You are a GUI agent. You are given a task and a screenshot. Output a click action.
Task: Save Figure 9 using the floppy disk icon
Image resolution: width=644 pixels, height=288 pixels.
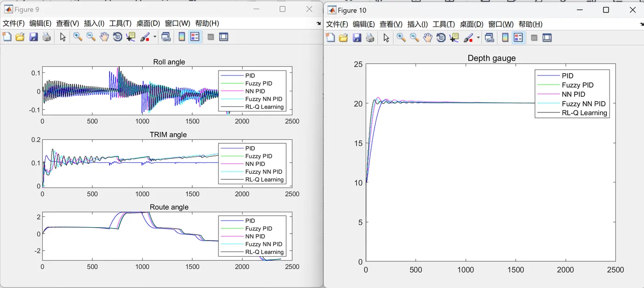point(33,37)
